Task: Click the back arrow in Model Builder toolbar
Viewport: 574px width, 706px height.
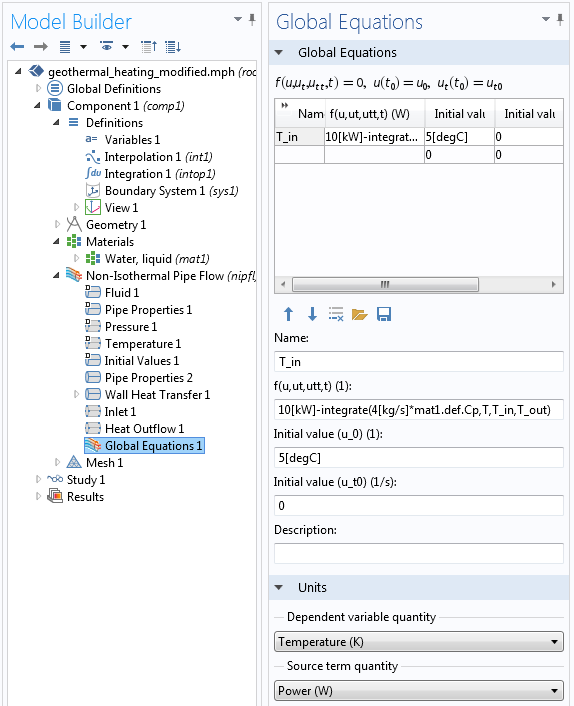Action: click(x=17, y=46)
